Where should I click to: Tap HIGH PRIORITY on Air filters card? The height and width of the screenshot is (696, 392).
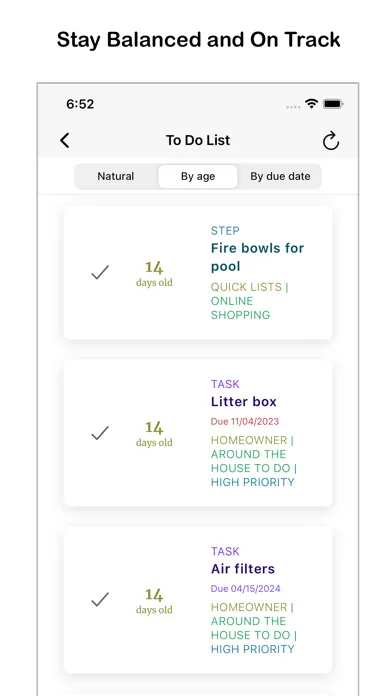253,649
